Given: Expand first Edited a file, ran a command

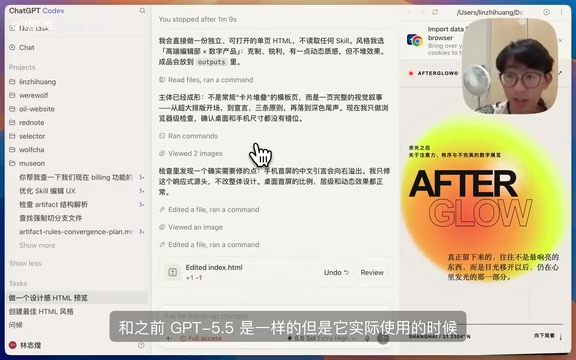Looking at the screenshot, I should click(209, 210).
